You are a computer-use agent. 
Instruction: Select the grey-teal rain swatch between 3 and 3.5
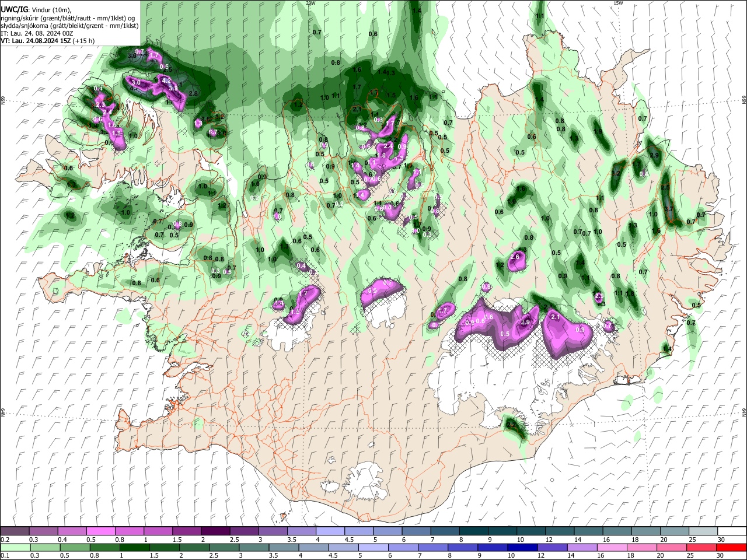(254, 548)
